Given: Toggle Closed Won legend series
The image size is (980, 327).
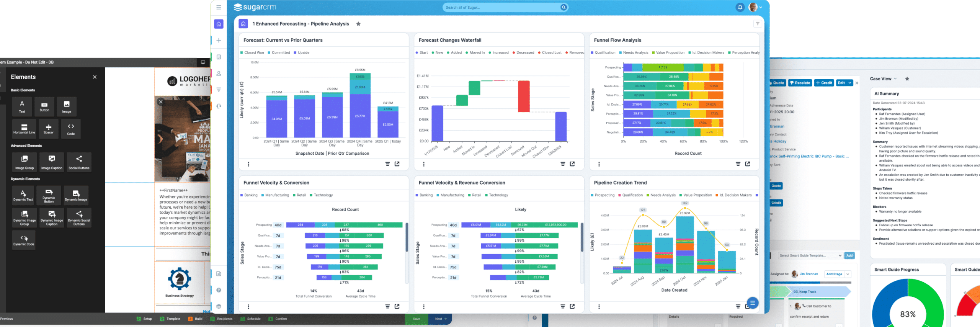Looking at the screenshot, I should 252,53.
